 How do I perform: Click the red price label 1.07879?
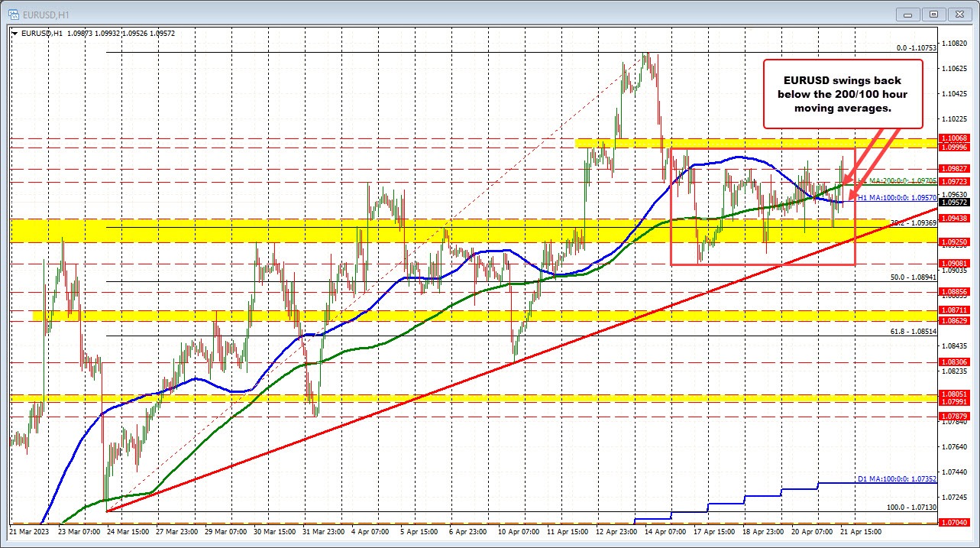coord(955,417)
